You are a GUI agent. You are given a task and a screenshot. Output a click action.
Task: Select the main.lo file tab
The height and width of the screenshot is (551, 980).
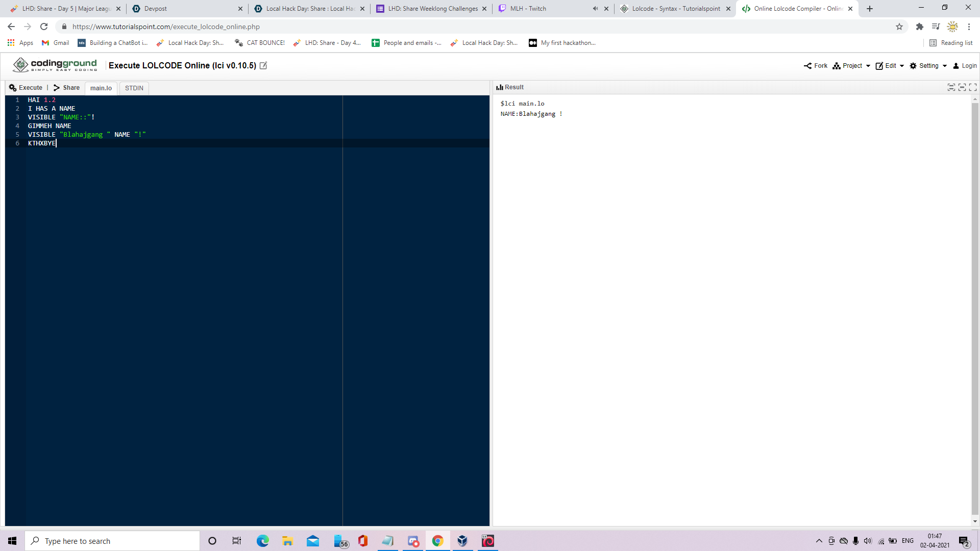tap(101, 88)
